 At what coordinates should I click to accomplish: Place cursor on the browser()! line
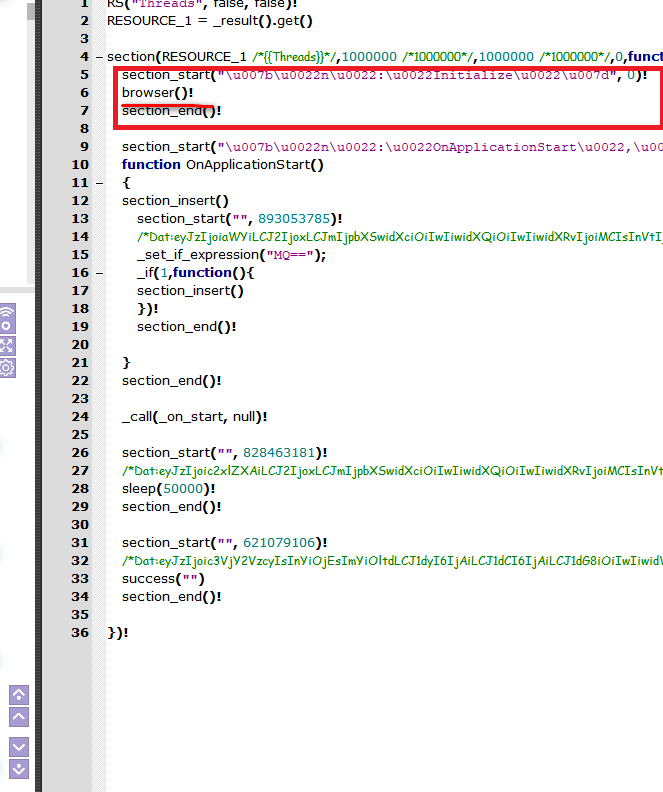click(x=157, y=93)
